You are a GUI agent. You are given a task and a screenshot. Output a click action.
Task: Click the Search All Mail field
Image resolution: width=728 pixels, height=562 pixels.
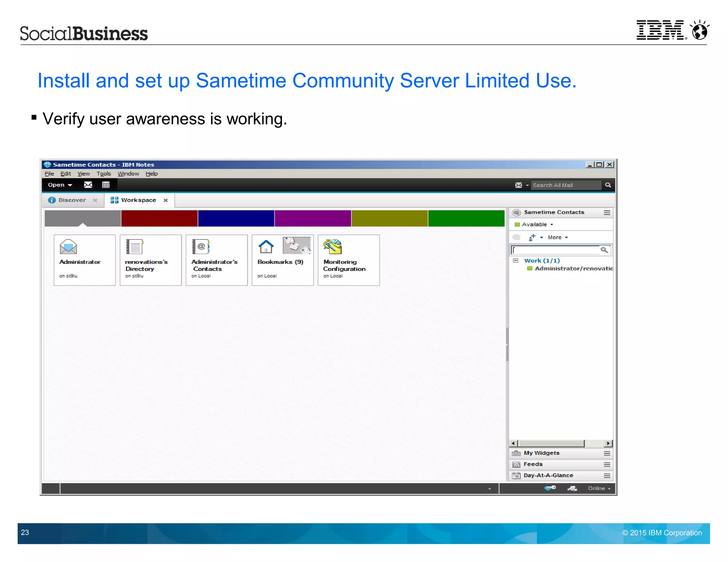(566, 185)
